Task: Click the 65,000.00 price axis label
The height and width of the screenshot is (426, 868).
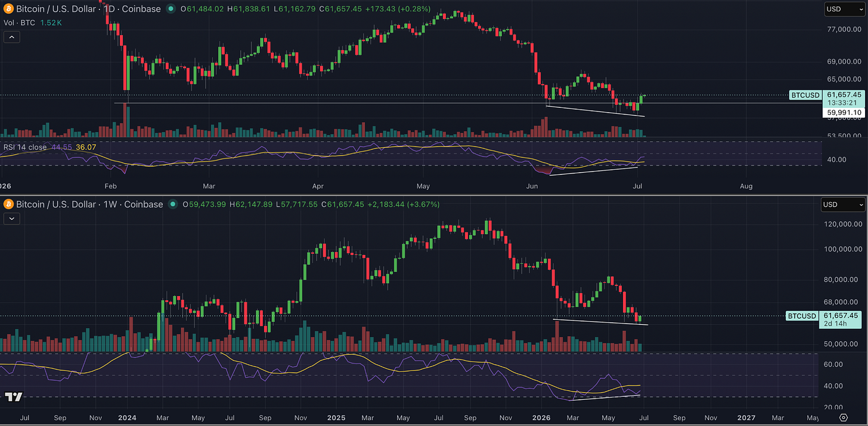Action: [844, 79]
